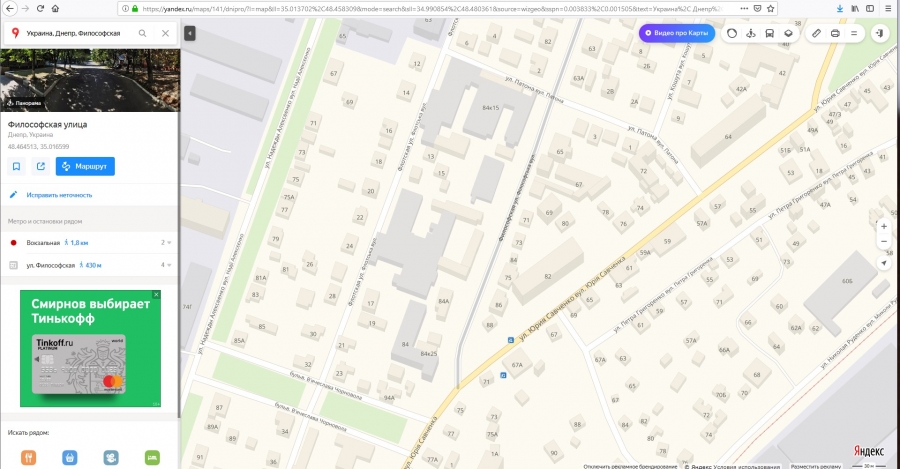Open the Панорама street thumbnail
Viewport: 900px width, 469px height.
90,80
